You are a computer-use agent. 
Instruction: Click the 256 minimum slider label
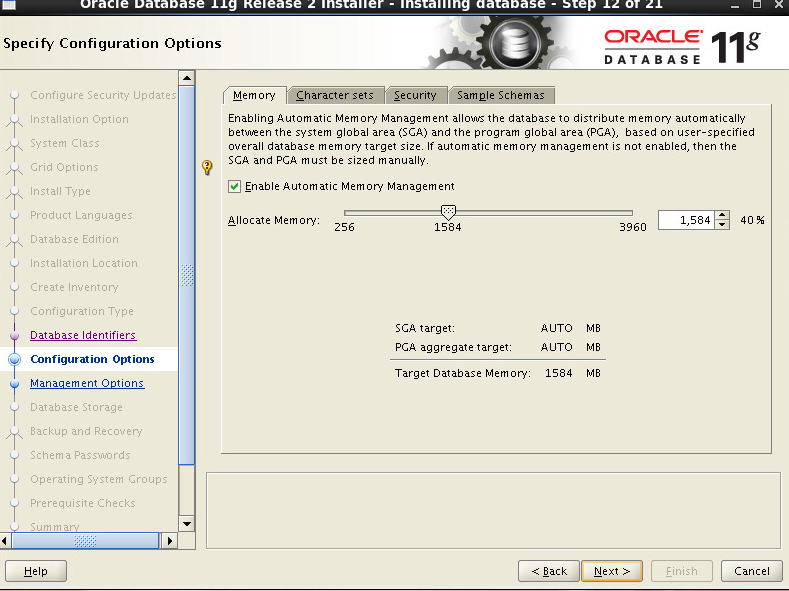tap(344, 227)
